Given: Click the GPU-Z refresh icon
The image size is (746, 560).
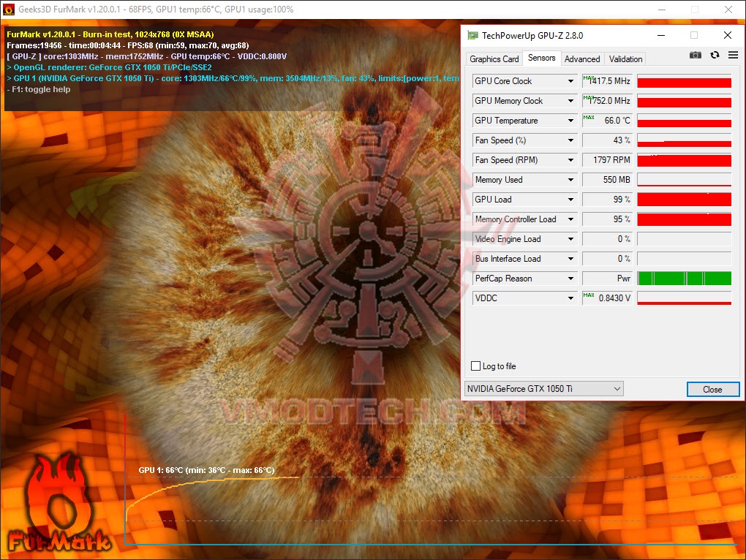Looking at the screenshot, I should pos(715,55).
